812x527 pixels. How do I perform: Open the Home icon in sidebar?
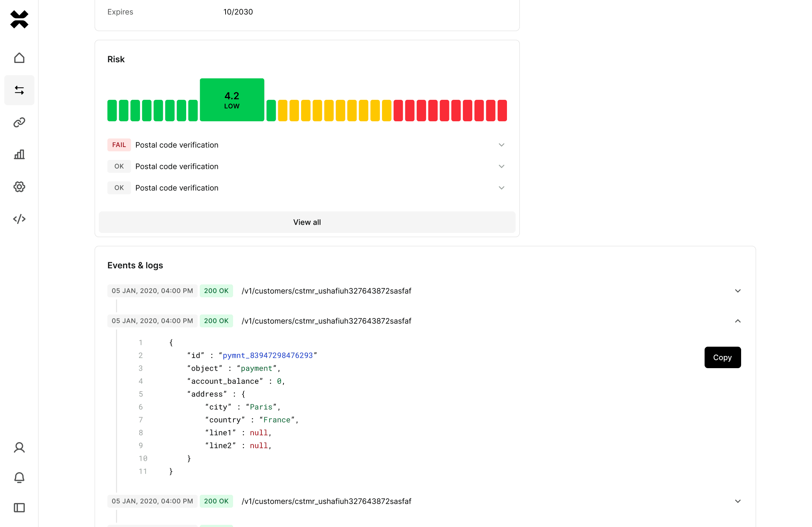pyautogui.click(x=19, y=58)
